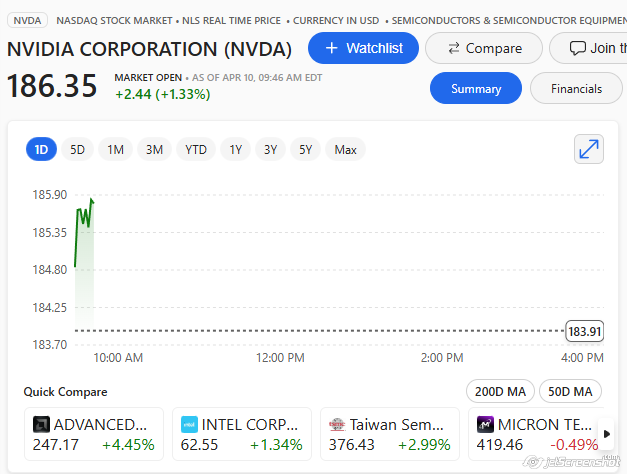Viewport: 627px width, 474px height.
Task: Open the Intel Corp comparison card
Action: pyautogui.click(x=242, y=434)
